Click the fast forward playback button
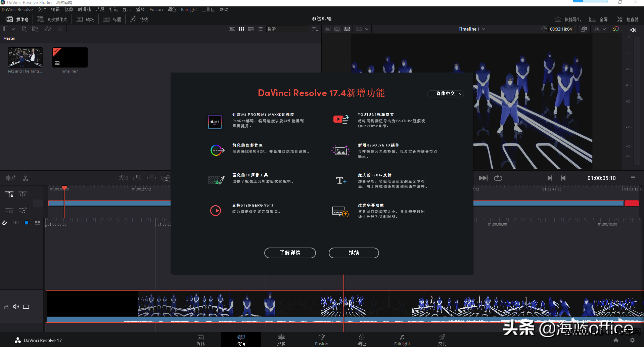The width and height of the screenshot is (644, 347). tap(483, 178)
